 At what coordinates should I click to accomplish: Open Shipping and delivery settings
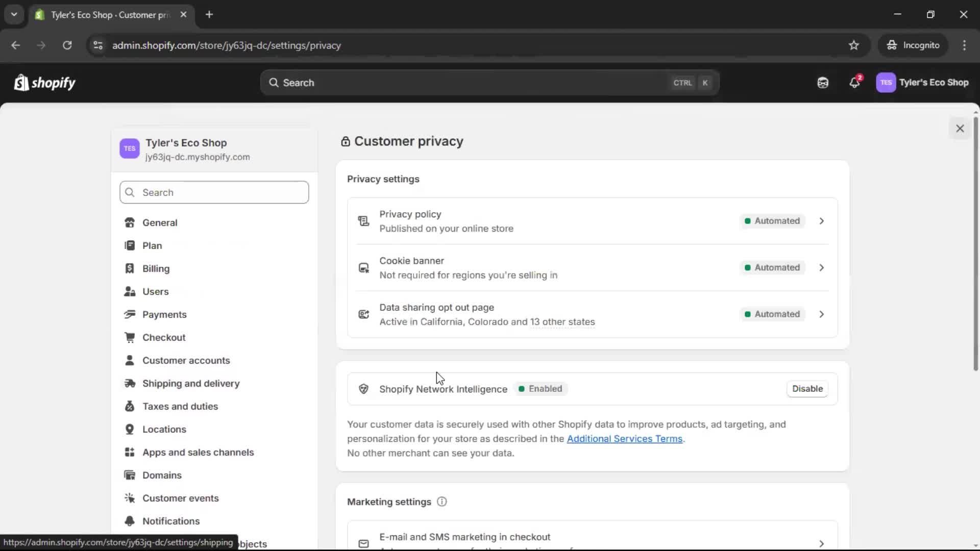pos(191,383)
